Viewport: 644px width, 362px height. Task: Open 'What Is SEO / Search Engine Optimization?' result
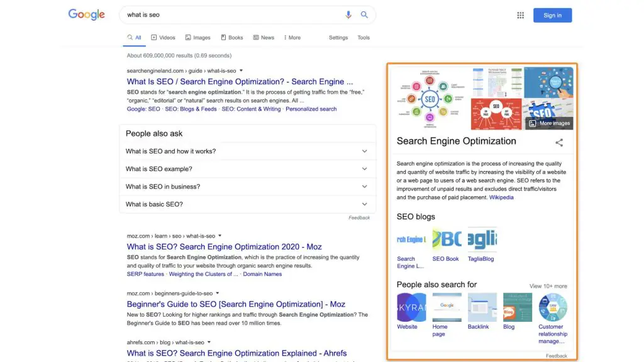click(x=240, y=81)
